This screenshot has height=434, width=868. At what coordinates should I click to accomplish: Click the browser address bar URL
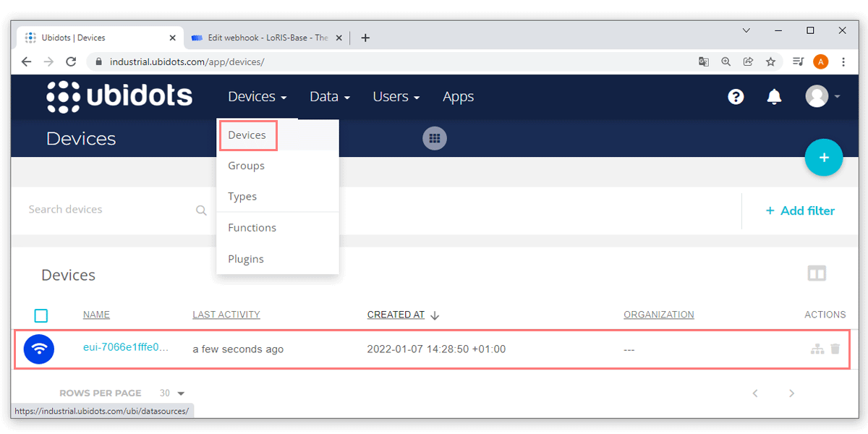(x=187, y=61)
